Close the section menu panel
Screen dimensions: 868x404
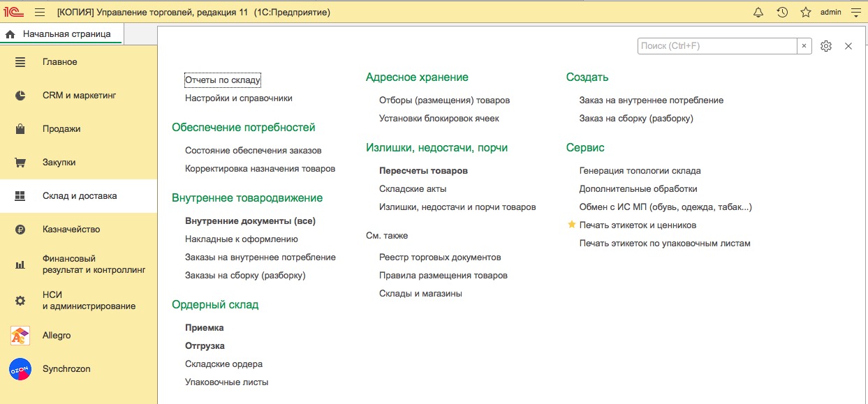tap(848, 46)
